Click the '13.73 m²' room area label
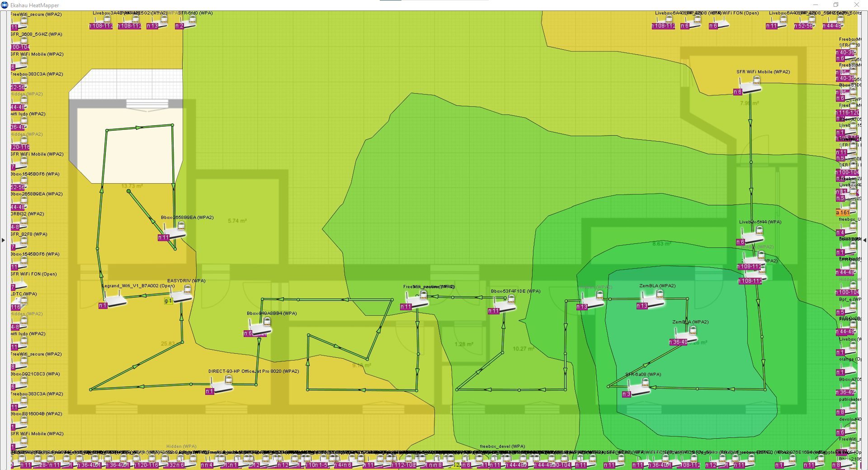The image size is (868, 470). coord(132,186)
